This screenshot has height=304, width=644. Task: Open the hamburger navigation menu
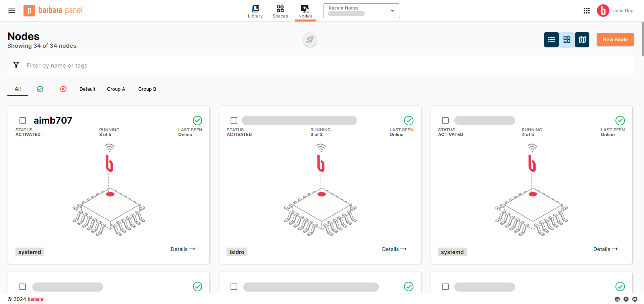(x=12, y=11)
